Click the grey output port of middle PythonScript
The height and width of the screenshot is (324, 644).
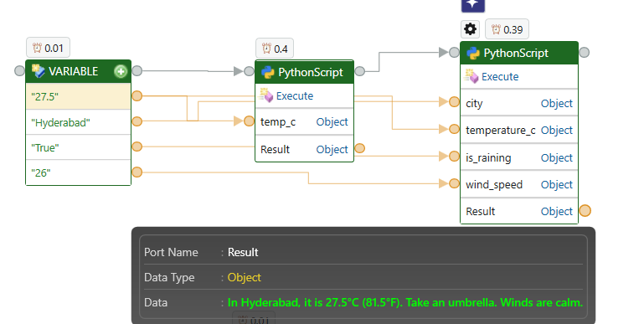tap(360, 71)
